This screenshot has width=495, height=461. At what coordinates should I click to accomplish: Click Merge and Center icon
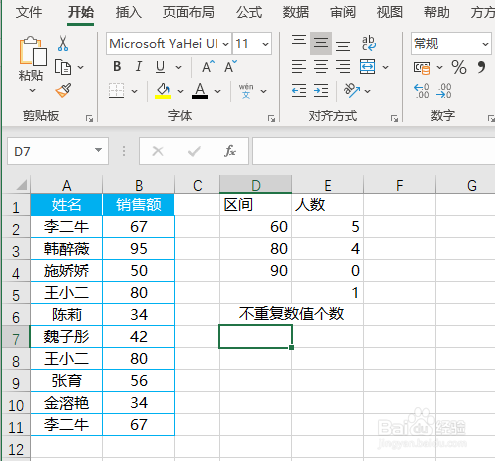pos(367,67)
